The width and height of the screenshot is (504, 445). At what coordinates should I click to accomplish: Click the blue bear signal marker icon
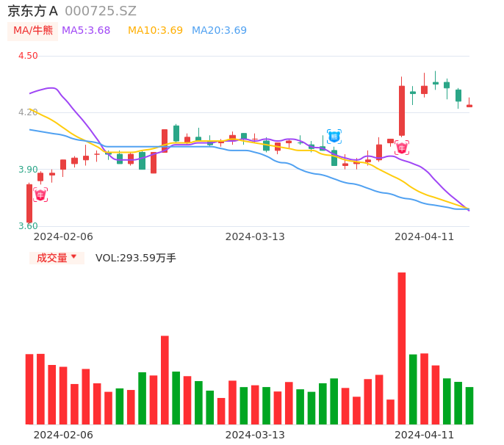pos(334,136)
